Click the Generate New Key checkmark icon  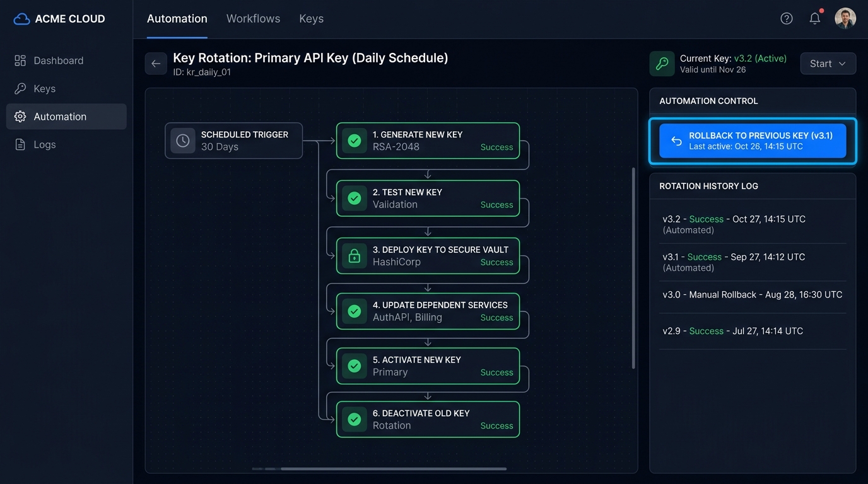point(355,141)
